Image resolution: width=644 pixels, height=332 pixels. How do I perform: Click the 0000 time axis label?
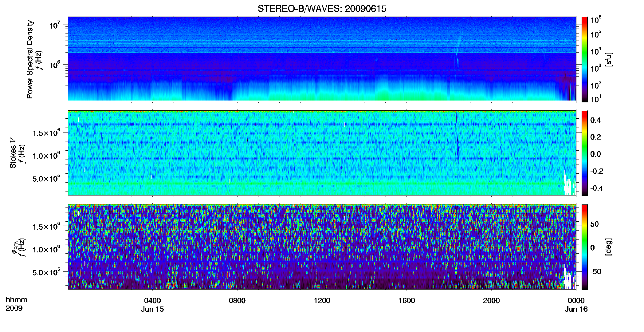(576, 300)
